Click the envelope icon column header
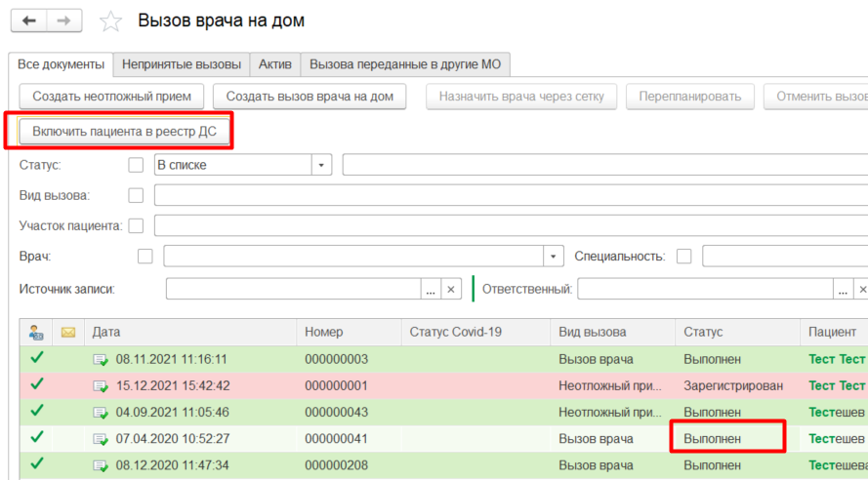868x480 pixels. (x=68, y=332)
